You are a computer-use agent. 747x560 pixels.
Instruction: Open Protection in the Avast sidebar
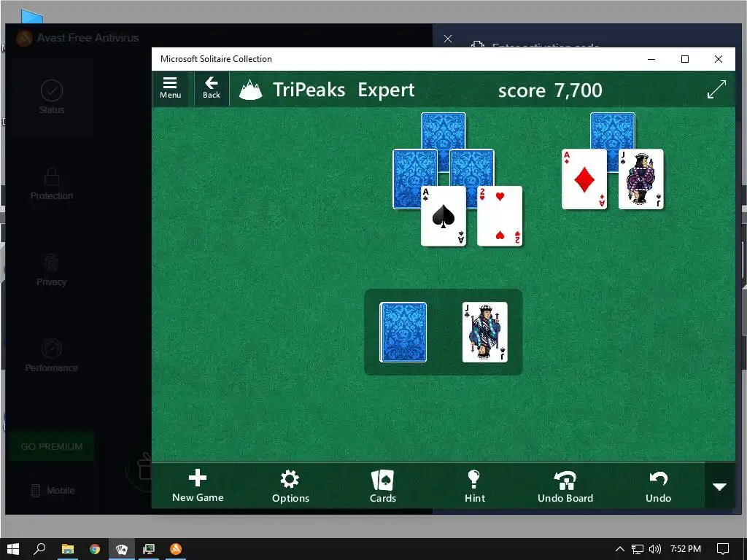point(52,183)
